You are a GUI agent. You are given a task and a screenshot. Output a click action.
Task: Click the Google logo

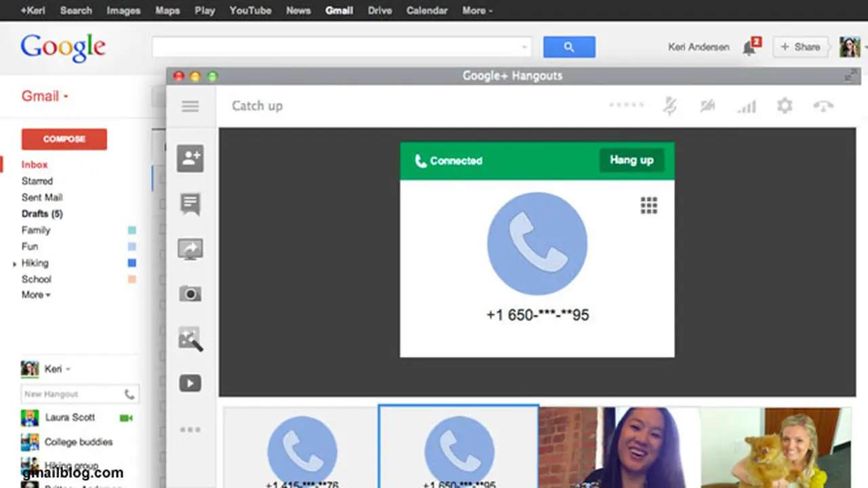tap(63, 48)
